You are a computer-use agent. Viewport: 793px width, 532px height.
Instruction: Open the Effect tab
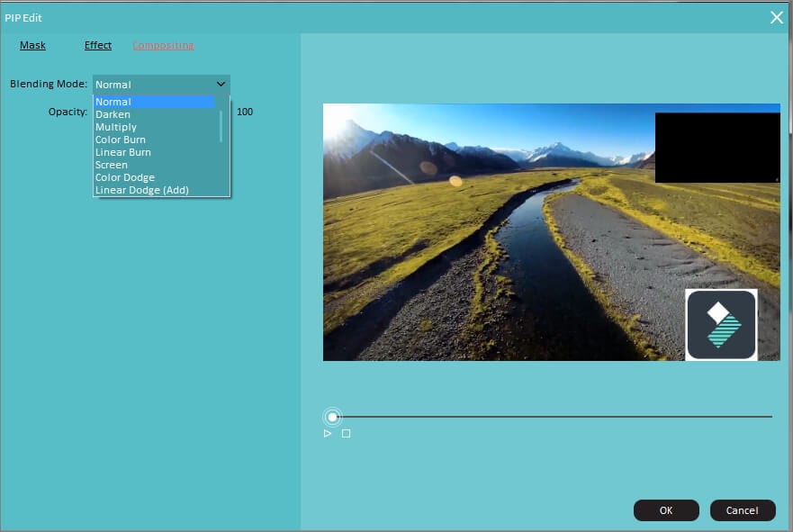(x=97, y=45)
